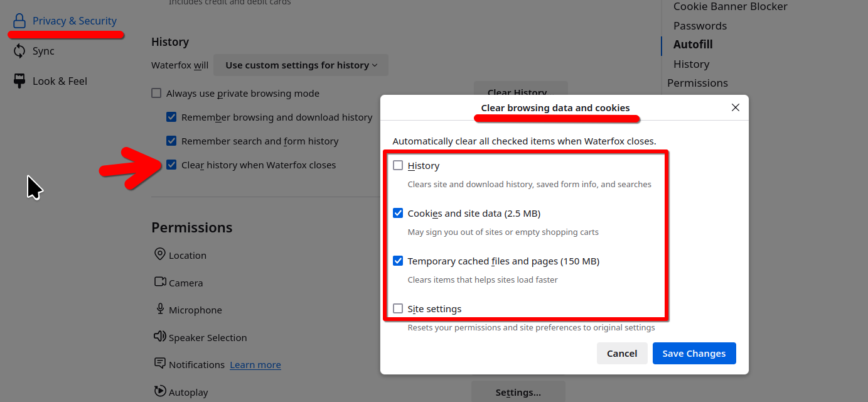Screen dimensions: 868x402
Task: Go to Passwords section in sidebar
Action: tap(700, 26)
